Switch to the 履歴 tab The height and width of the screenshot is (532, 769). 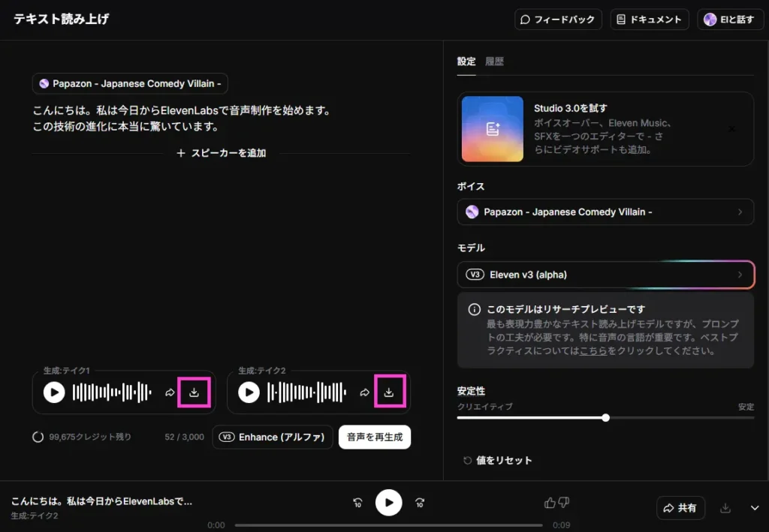494,62
